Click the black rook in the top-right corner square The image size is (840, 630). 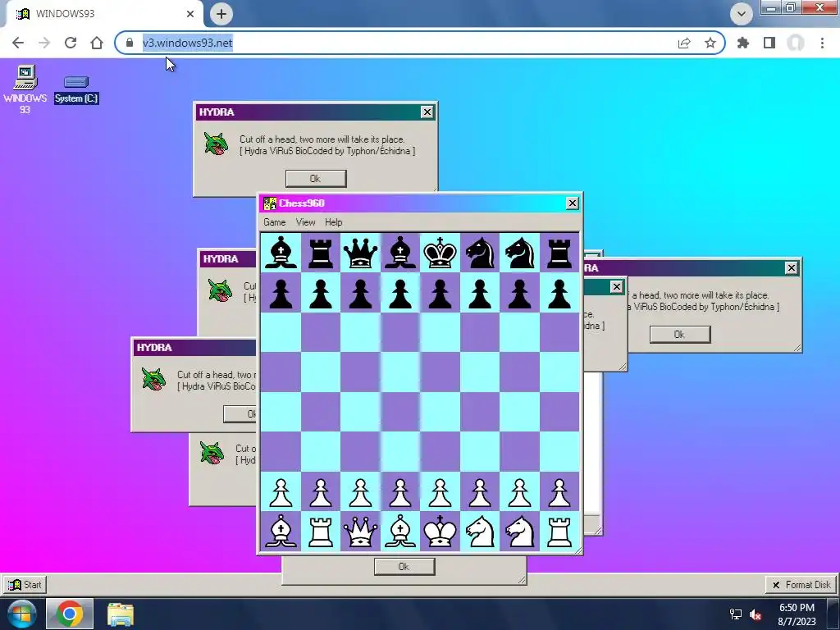[x=559, y=253]
